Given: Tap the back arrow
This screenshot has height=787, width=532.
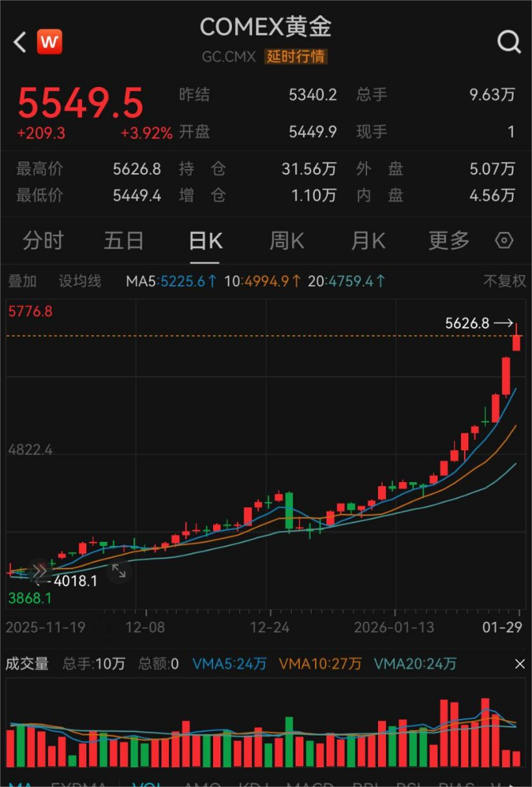Looking at the screenshot, I should tap(20, 42).
